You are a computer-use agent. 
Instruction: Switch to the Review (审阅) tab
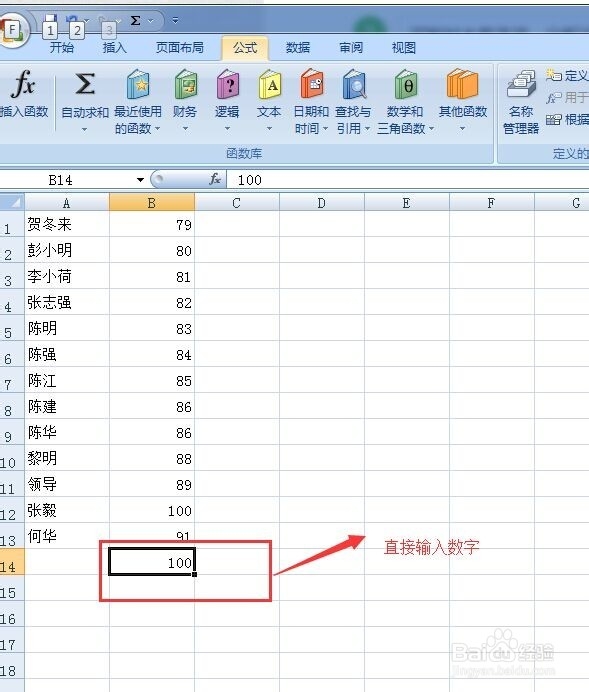click(x=351, y=47)
